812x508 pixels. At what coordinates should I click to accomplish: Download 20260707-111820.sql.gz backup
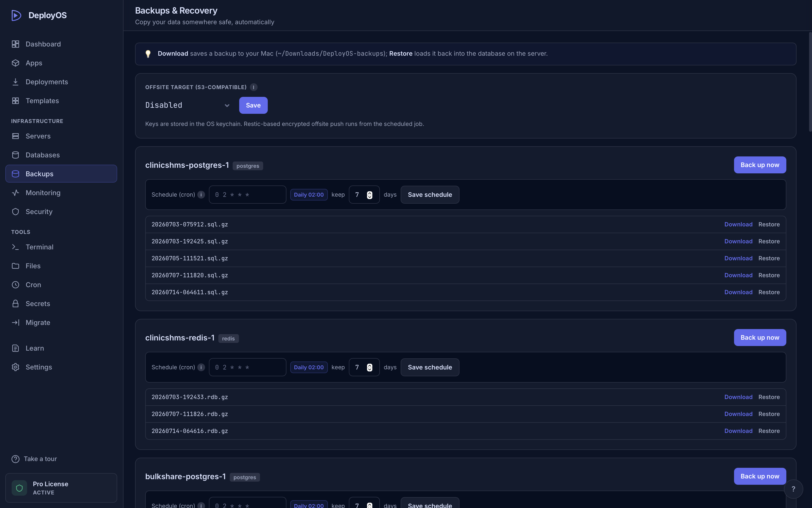coord(738,275)
